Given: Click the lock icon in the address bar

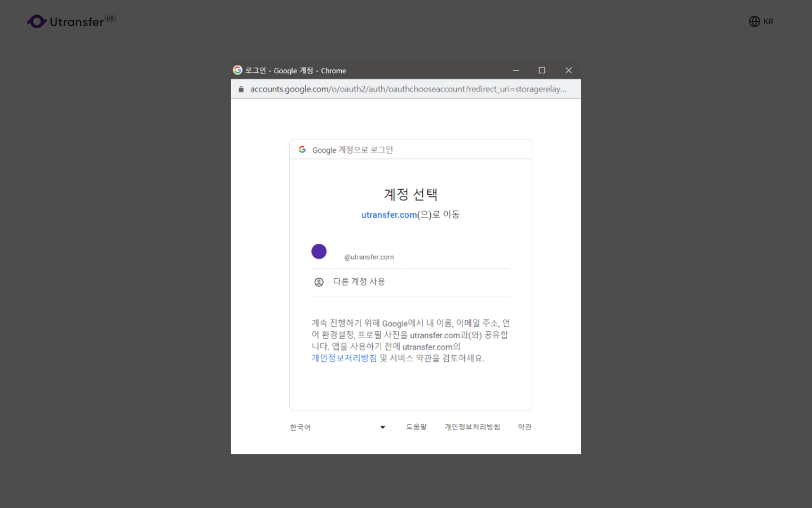Looking at the screenshot, I should (241, 89).
